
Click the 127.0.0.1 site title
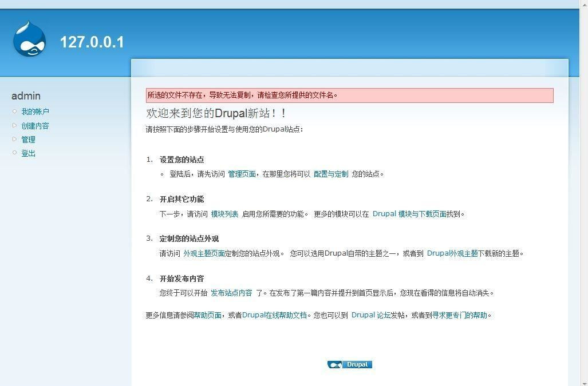coord(92,42)
